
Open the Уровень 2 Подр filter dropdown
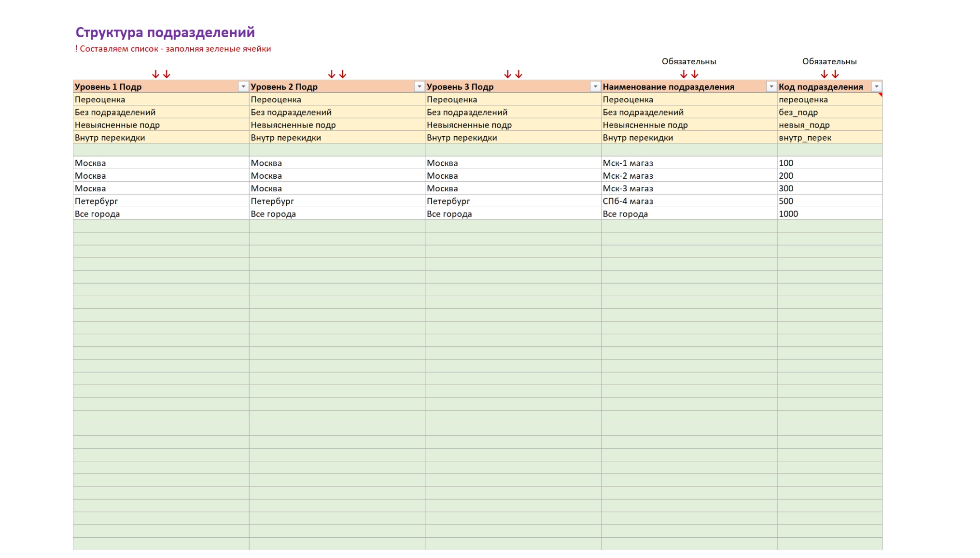[x=419, y=86]
